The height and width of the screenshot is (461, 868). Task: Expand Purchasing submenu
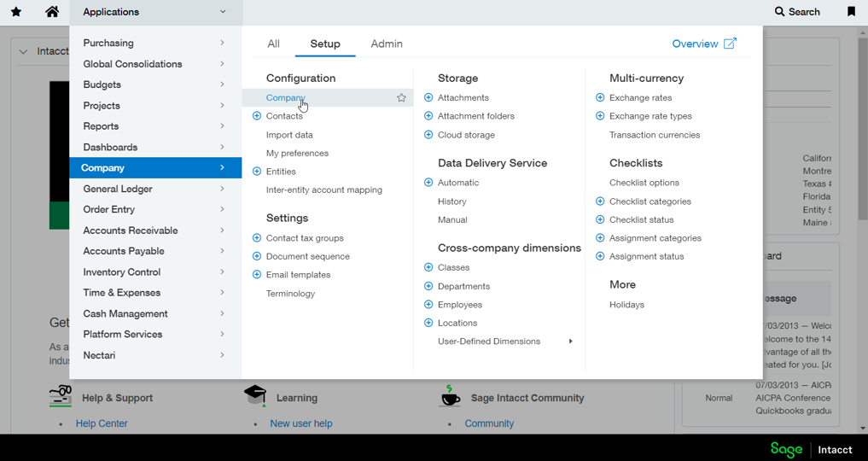pyautogui.click(x=222, y=43)
